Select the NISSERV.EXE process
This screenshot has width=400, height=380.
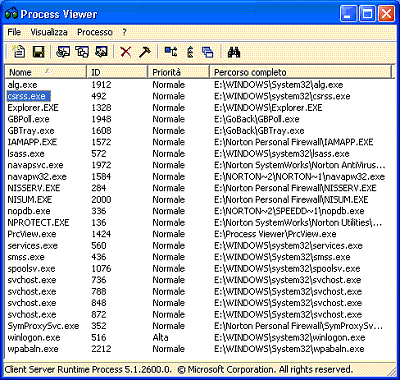tap(34, 188)
